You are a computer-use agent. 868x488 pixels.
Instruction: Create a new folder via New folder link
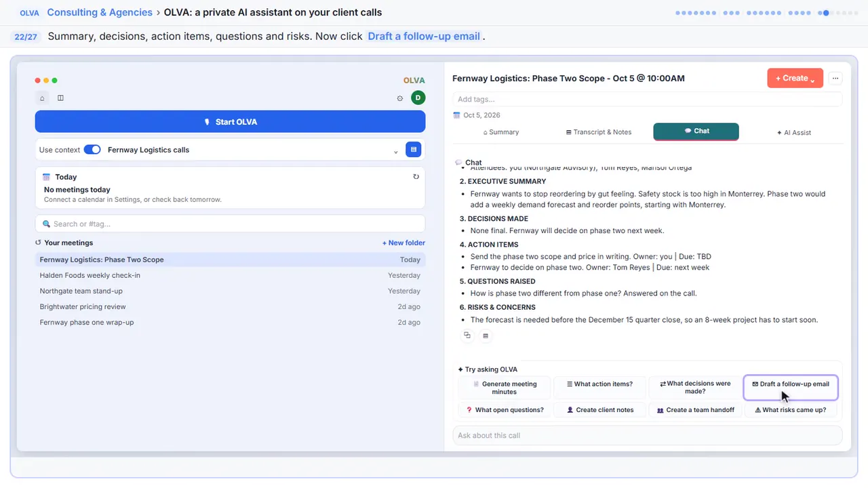pyautogui.click(x=403, y=243)
